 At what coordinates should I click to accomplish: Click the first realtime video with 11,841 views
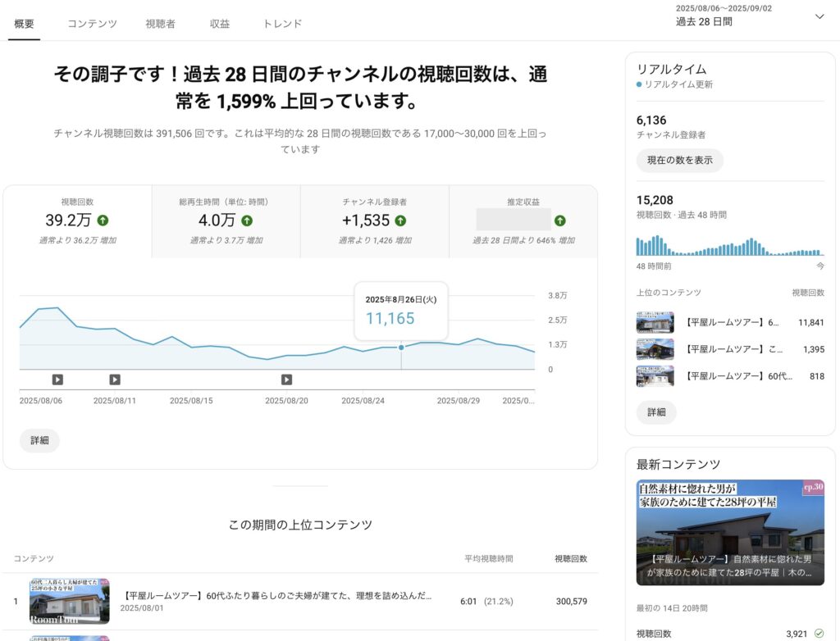[730, 323]
